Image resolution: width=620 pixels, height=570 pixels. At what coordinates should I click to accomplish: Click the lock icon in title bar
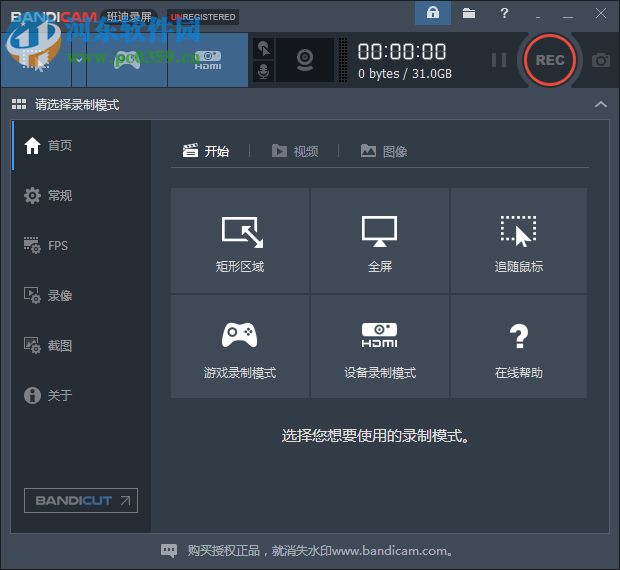point(433,13)
